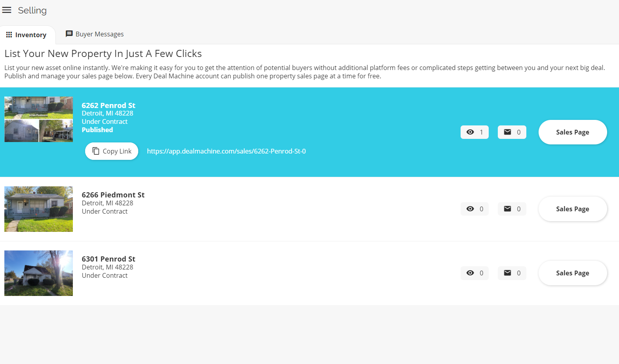Viewport: 619px width, 364px height.
Task: Click Copy Link for 6262 Penrod St
Action: click(x=112, y=151)
